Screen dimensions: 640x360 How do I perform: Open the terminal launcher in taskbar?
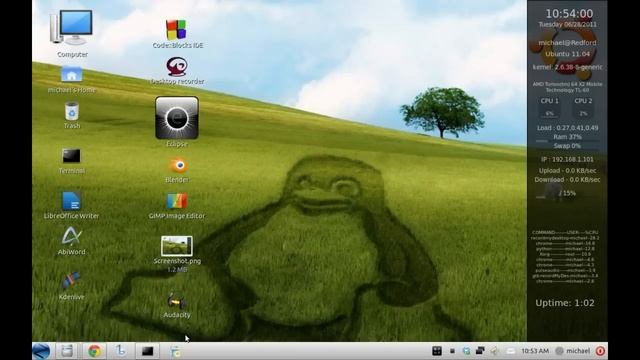click(147, 351)
